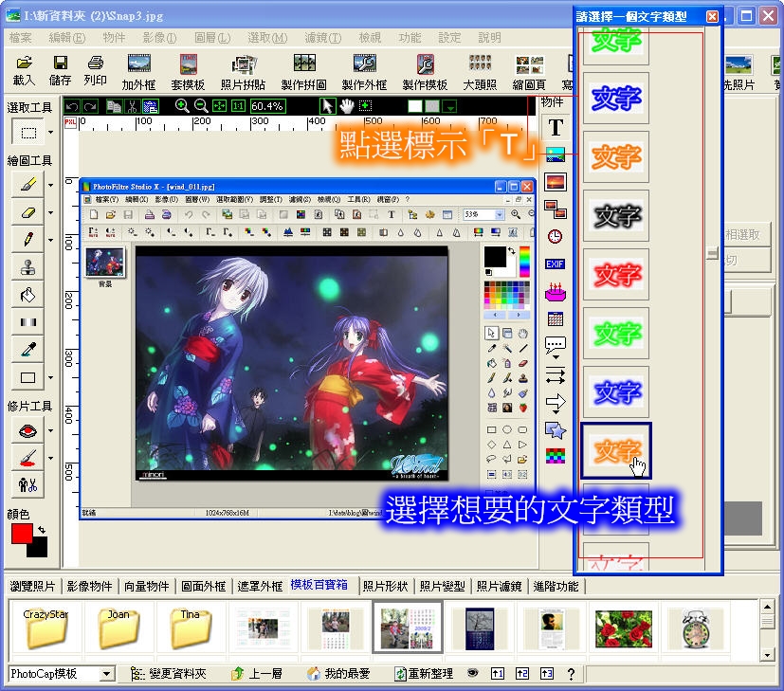
Task: Select the eyedropper color picker tool
Action: click(x=28, y=350)
